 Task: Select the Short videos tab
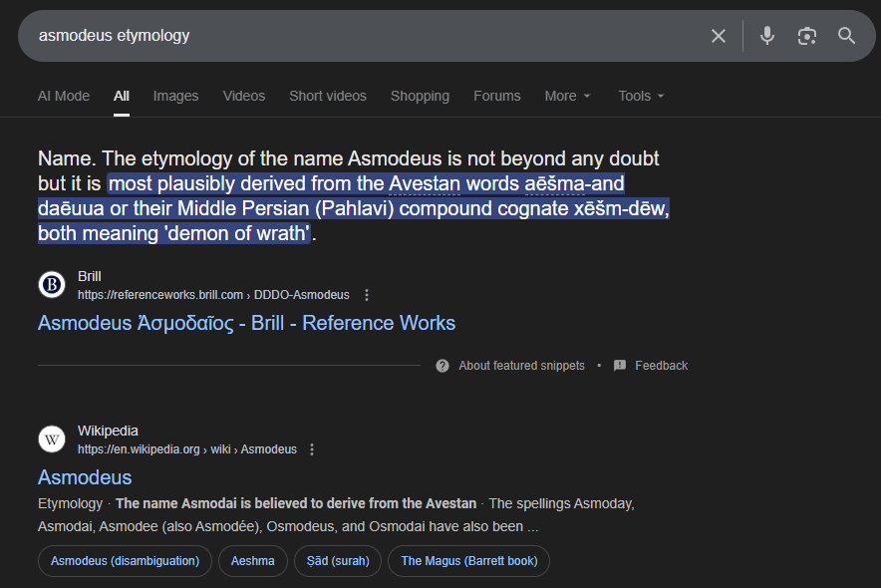click(x=328, y=96)
